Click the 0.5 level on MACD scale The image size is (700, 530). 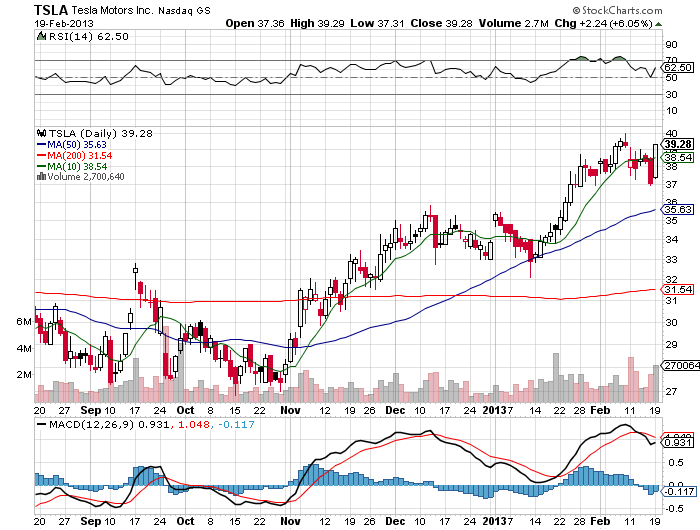click(676, 462)
